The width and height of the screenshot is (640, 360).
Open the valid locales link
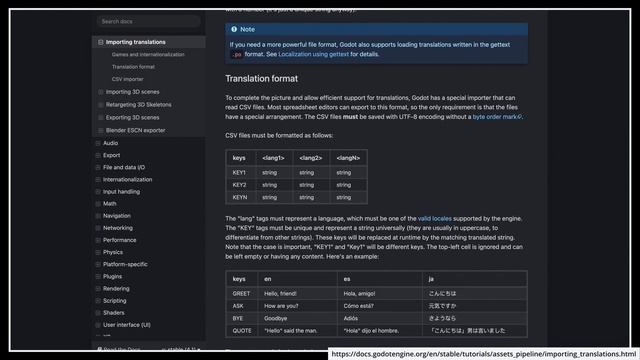pos(435,219)
